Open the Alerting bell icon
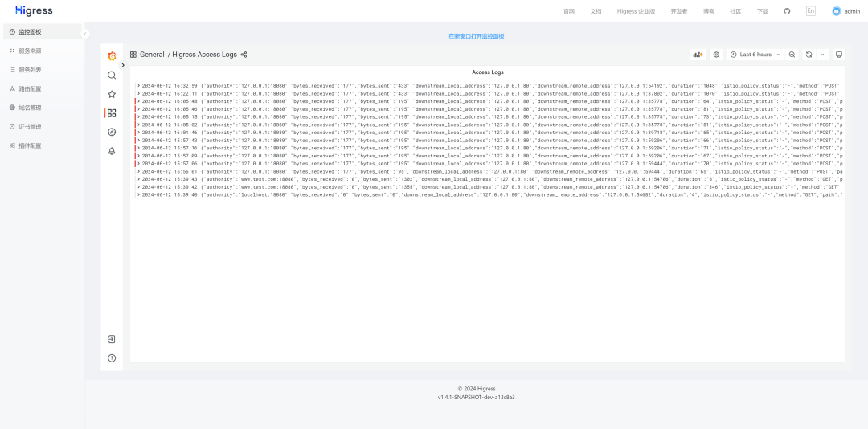868x429 pixels. point(112,151)
